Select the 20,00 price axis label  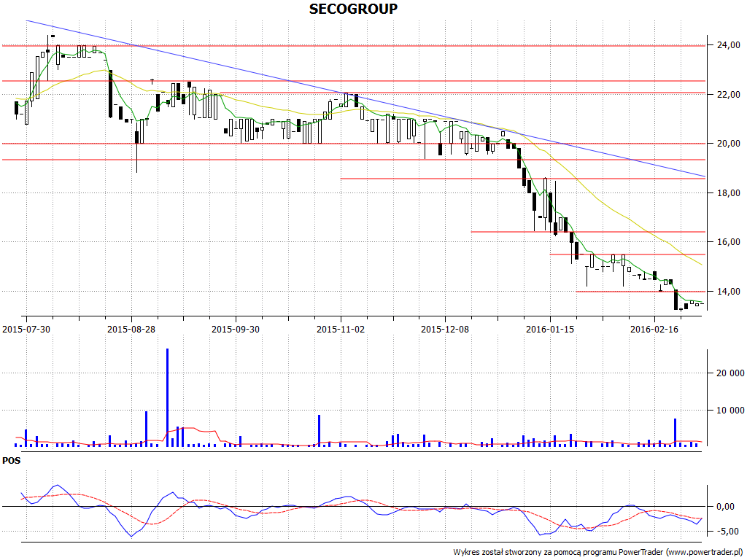[729, 144]
